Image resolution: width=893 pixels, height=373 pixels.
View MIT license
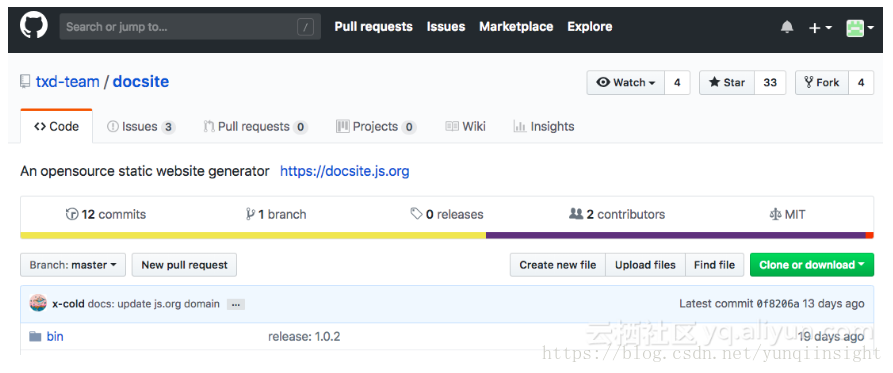click(787, 215)
